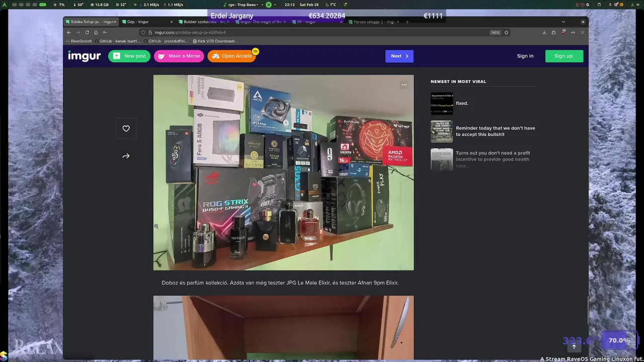This screenshot has width=644, height=362.
Task: Go to the browser home page
Action: (x=96, y=32)
